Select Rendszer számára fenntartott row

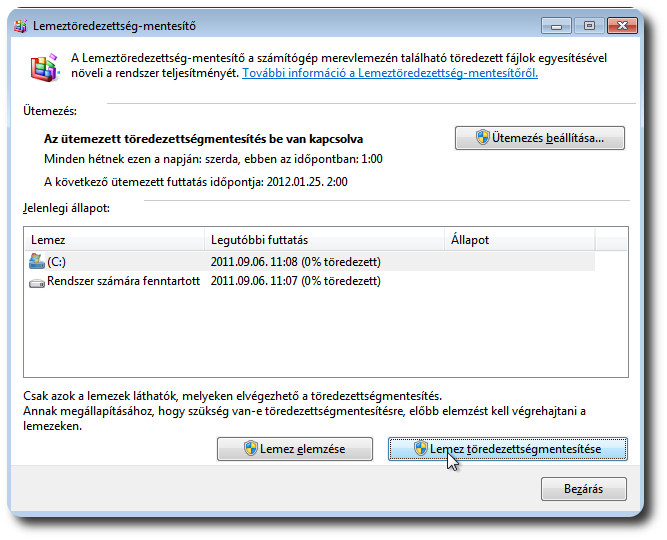click(x=310, y=281)
